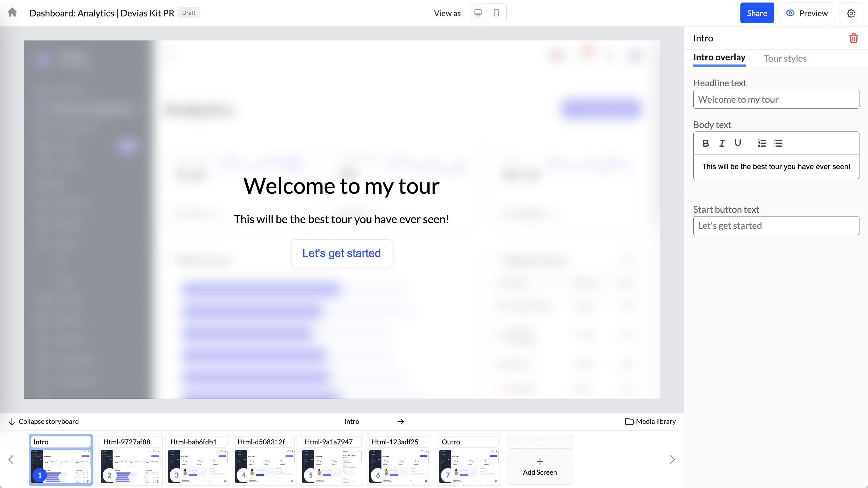This screenshot has width=868, height=488.
Task: Go to next screen with arrow
Action: (x=400, y=421)
